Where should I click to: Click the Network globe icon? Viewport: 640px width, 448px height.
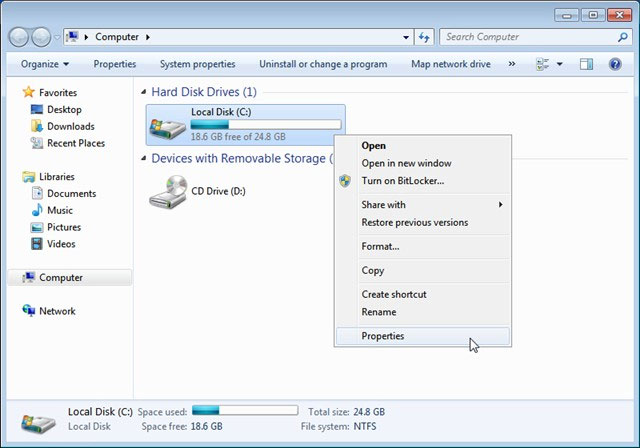click(29, 310)
